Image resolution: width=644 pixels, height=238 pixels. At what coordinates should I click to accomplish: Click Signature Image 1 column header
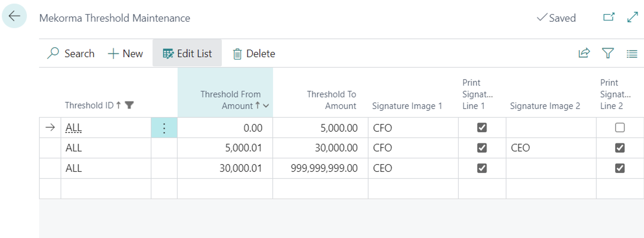coord(407,106)
